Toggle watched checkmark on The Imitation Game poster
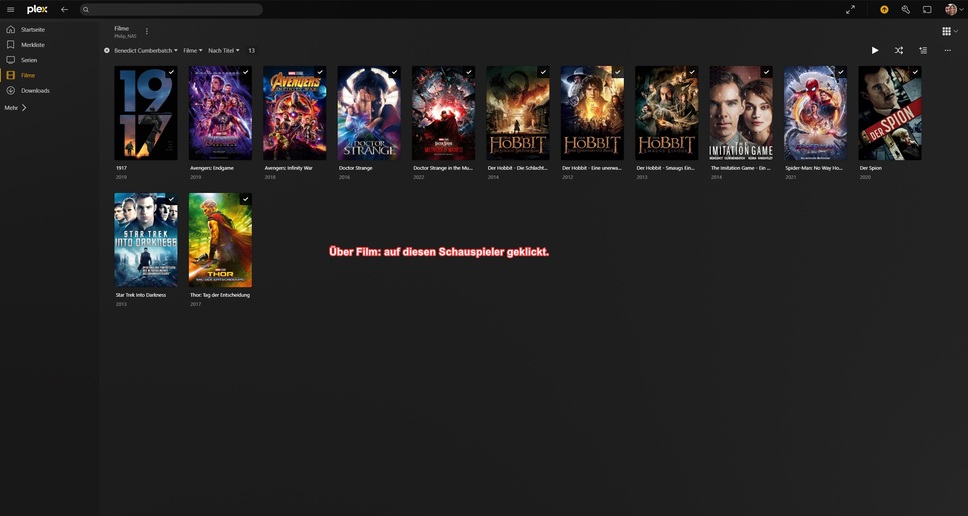968x516 pixels. (767, 72)
